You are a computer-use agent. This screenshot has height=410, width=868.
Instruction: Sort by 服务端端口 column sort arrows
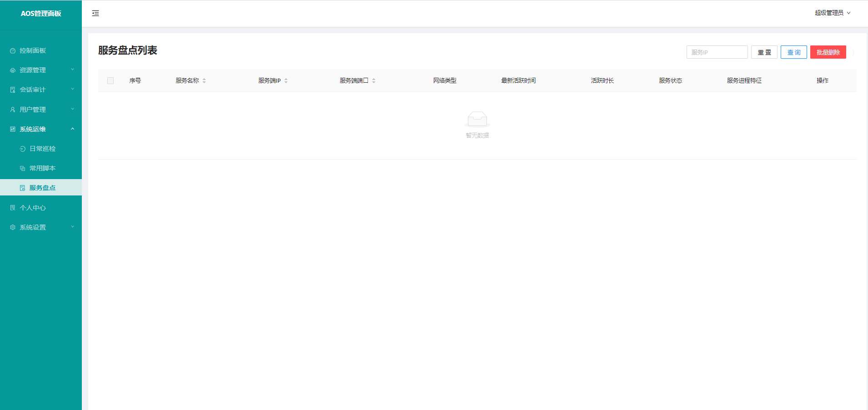(x=374, y=81)
